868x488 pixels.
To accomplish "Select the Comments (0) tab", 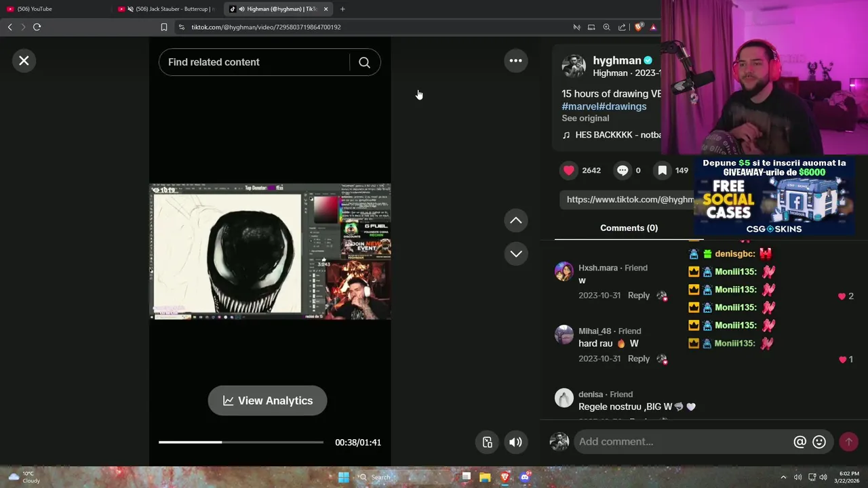I will click(629, 228).
